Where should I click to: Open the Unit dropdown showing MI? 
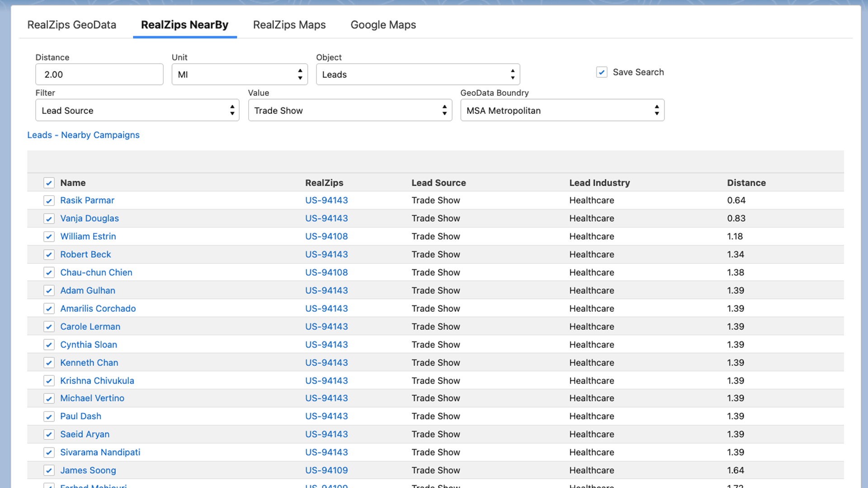[x=240, y=74]
